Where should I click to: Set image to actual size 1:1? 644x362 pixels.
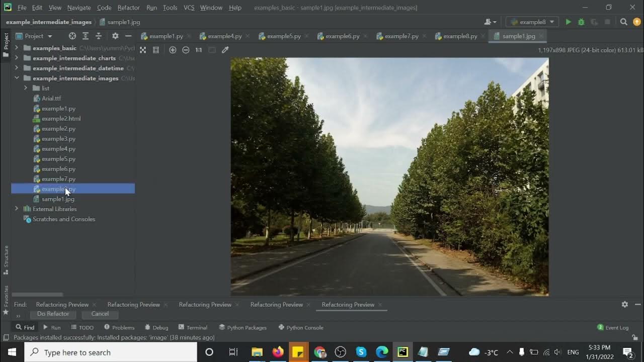[199, 50]
